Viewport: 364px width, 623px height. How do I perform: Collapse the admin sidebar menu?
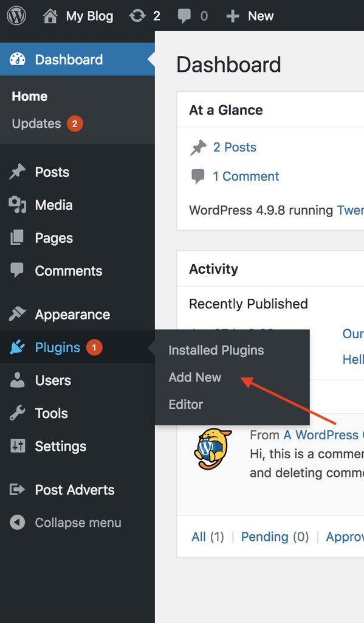[x=66, y=523]
